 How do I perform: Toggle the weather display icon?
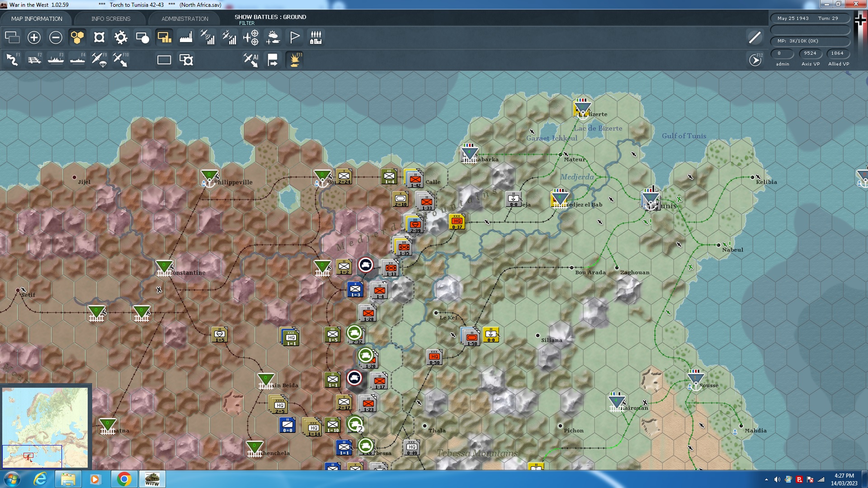click(x=273, y=38)
